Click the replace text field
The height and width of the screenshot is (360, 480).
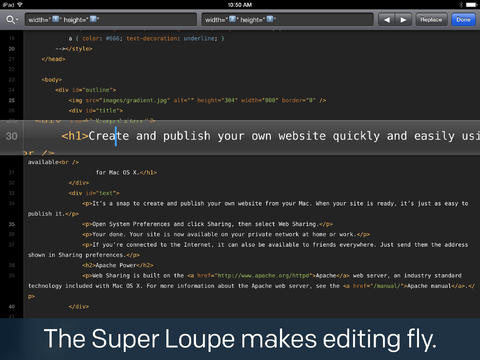(x=287, y=20)
